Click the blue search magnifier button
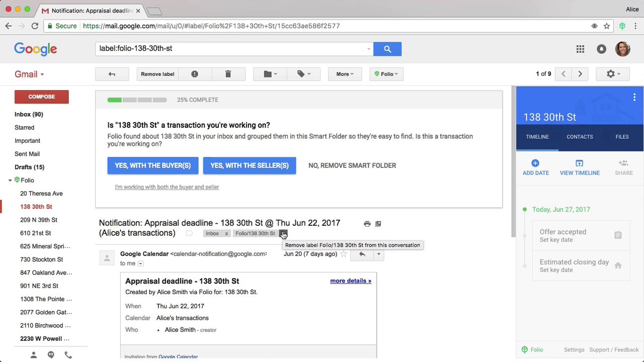This screenshot has height=362, width=644. [387, 49]
